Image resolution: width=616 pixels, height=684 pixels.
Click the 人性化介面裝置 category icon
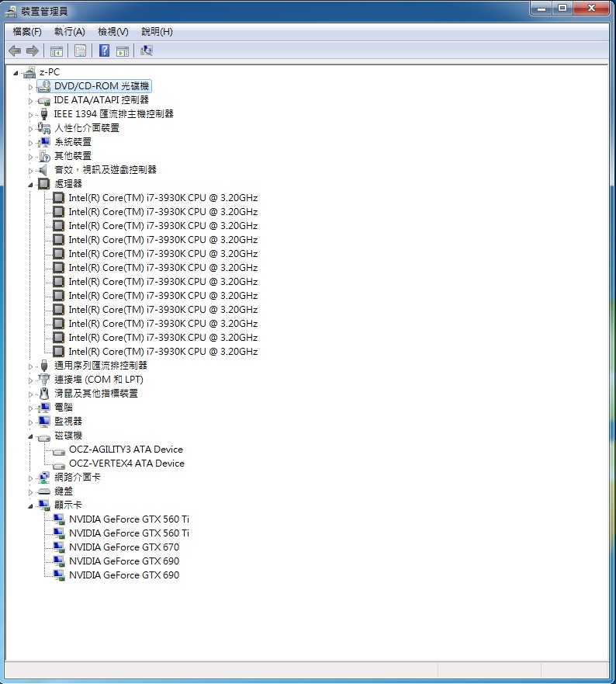click(x=44, y=128)
